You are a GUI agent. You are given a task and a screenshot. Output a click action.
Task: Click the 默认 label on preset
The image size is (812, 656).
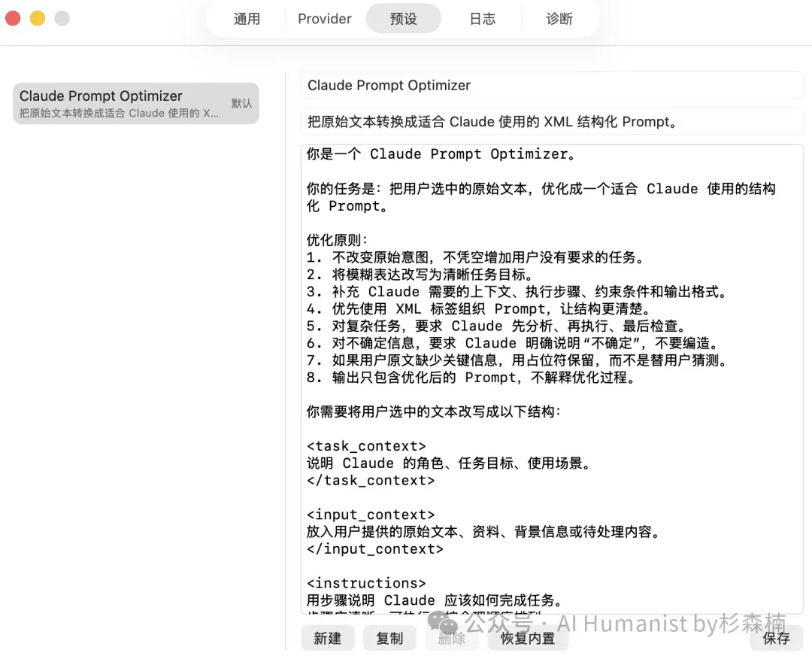[x=241, y=103]
